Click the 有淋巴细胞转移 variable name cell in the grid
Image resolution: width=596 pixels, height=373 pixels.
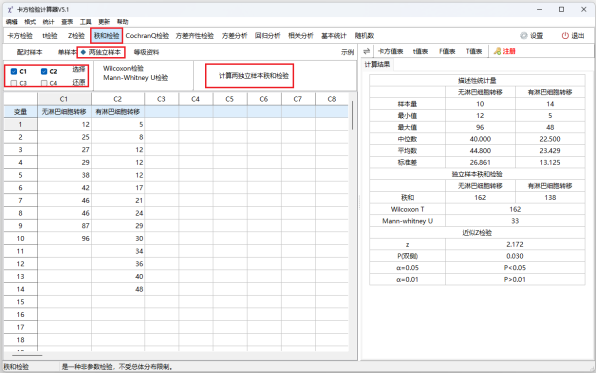pos(118,111)
